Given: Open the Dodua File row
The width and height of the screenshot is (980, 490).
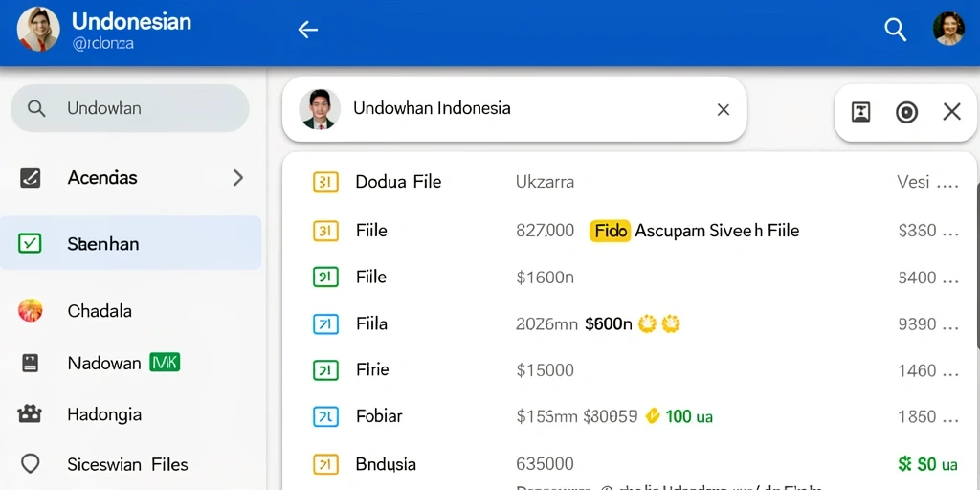Looking at the screenshot, I should (629, 183).
